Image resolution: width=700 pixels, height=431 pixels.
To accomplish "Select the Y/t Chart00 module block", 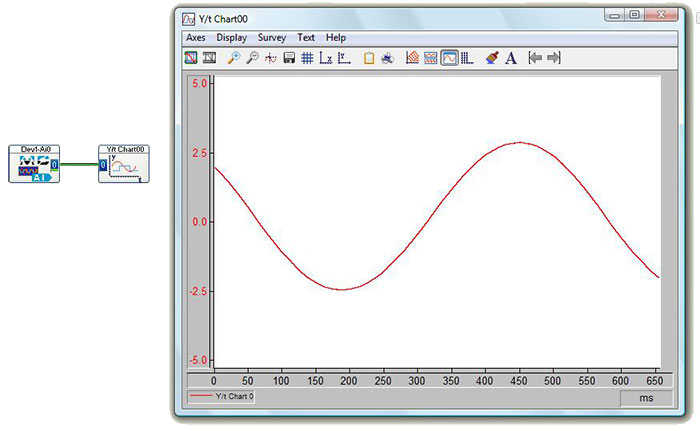I will coord(124,163).
